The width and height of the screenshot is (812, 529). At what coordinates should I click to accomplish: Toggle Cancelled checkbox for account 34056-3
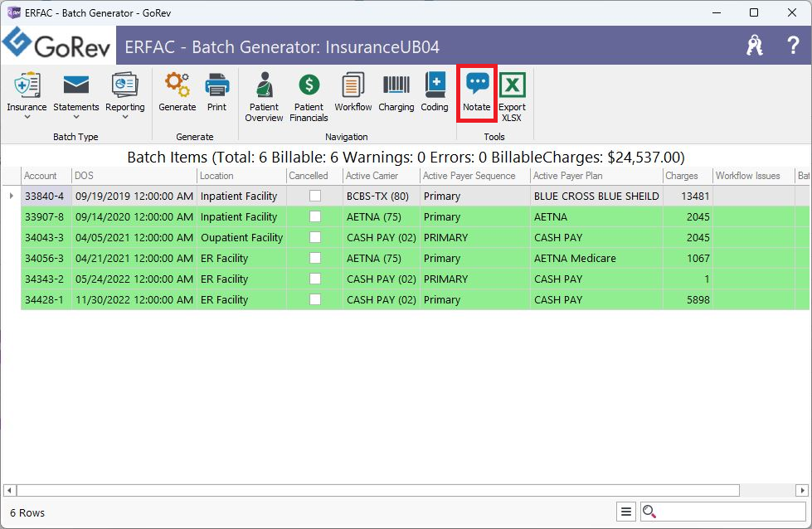coord(315,258)
